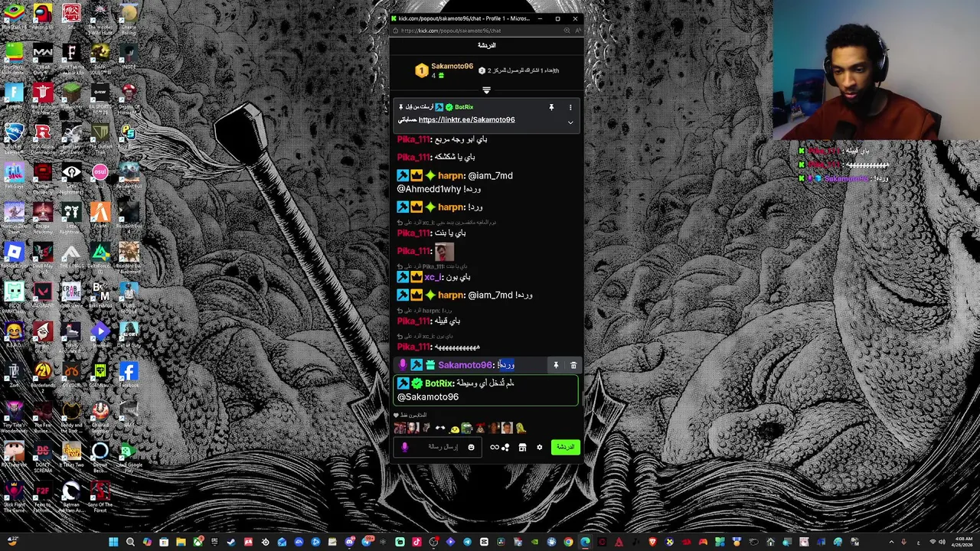Open the linktr.ee/Sakamoto96 link

[466, 119]
